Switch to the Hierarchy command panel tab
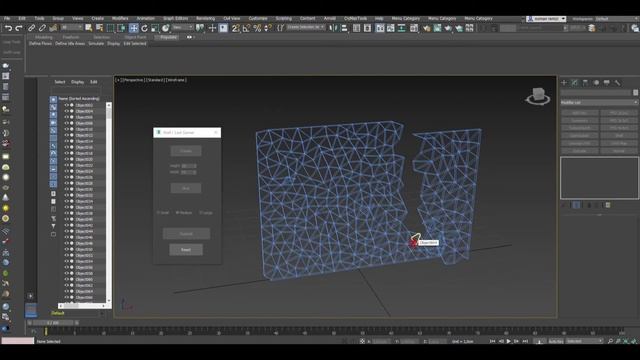Viewport: 640px width, 360px height. 585,83
